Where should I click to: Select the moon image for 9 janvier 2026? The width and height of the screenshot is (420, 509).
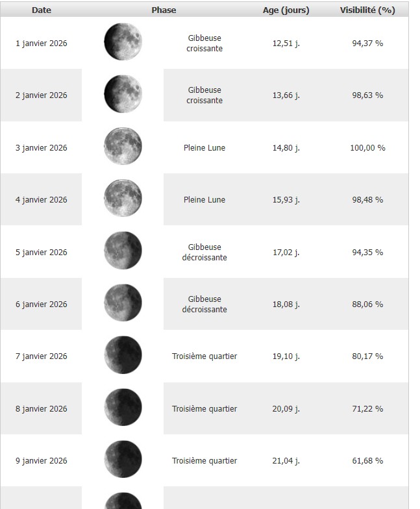(x=123, y=460)
